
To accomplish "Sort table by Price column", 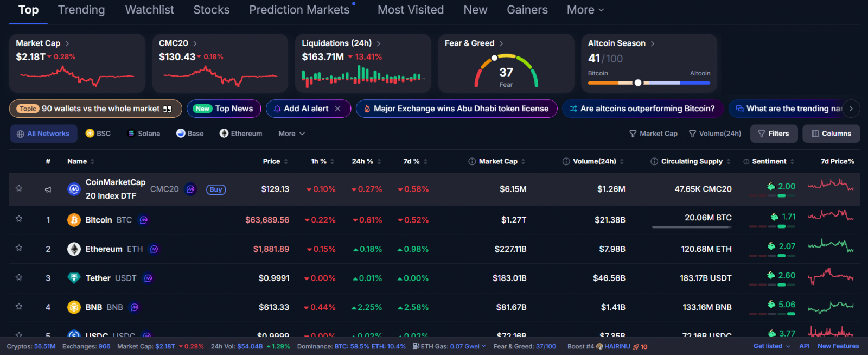I will (276, 161).
